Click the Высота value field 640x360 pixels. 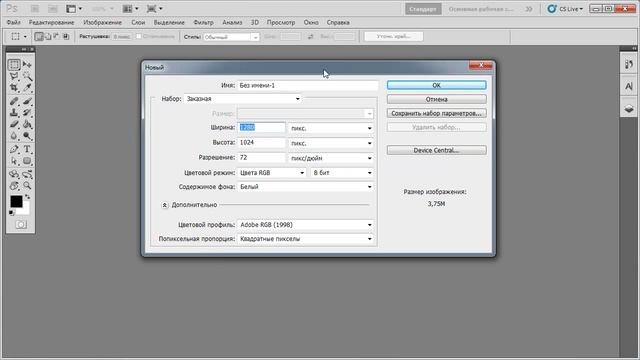click(x=261, y=142)
